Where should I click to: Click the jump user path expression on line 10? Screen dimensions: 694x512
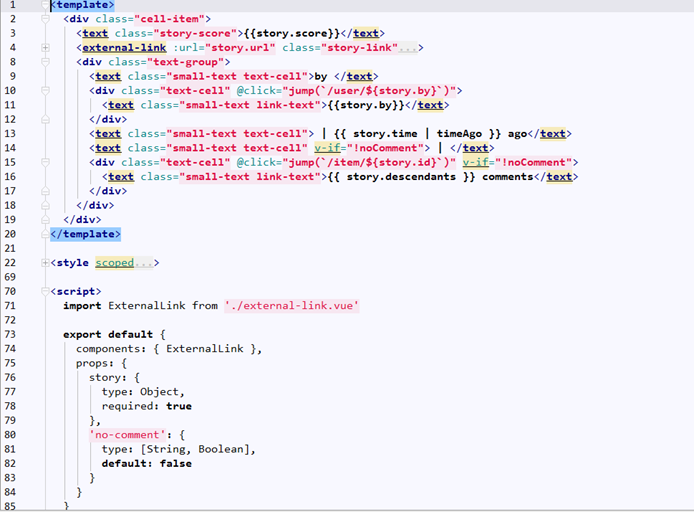(x=369, y=91)
